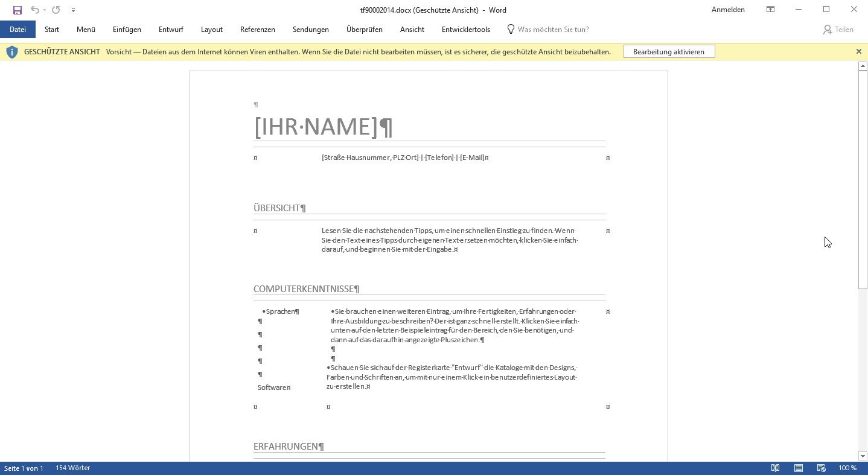Image resolution: width=868 pixels, height=475 pixels.
Task: Click Anmelden to sign in
Action: [728, 10]
